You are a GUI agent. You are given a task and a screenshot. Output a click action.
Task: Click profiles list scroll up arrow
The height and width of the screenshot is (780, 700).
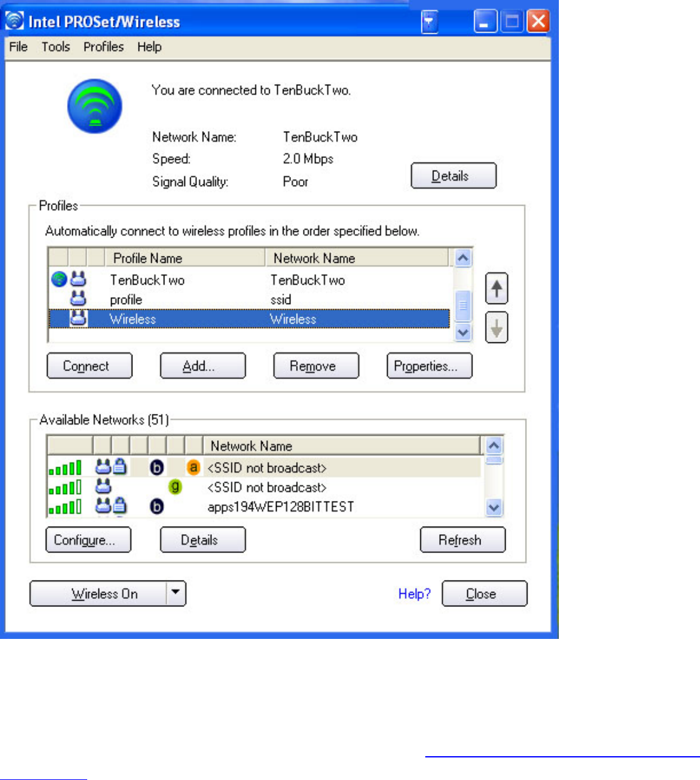pyautogui.click(x=463, y=258)
